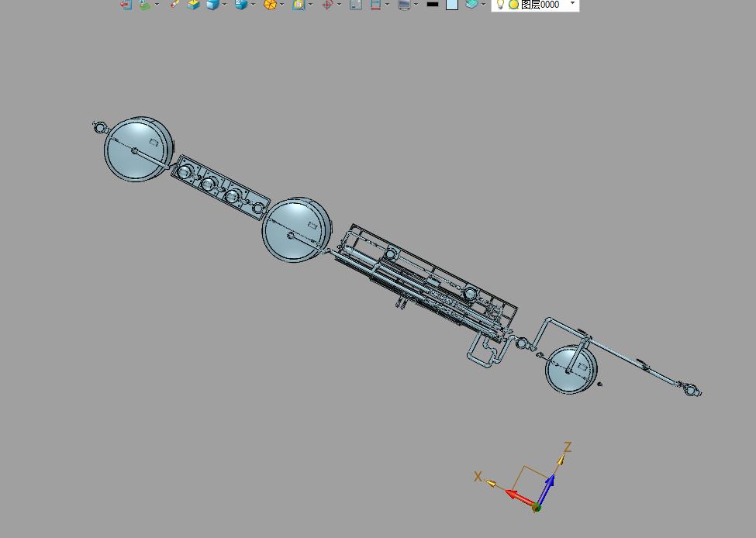Click the red bracket section icon
The width and height of the screenshot is (756, 538).
[x=375, y=5]
